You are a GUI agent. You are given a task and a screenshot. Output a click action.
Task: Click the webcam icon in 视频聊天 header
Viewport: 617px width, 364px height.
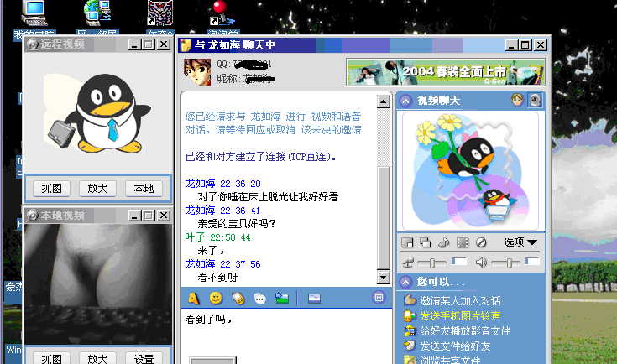(535, 101)
